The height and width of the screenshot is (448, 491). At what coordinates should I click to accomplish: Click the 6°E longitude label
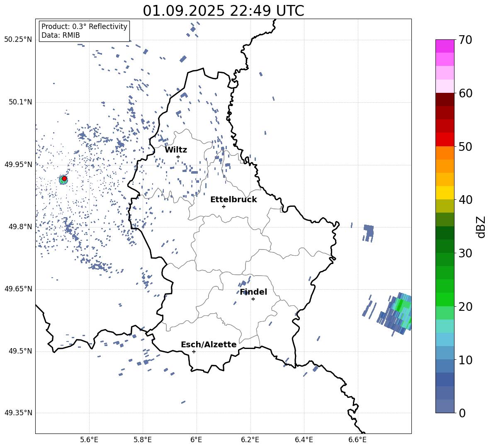click(196, 440)
